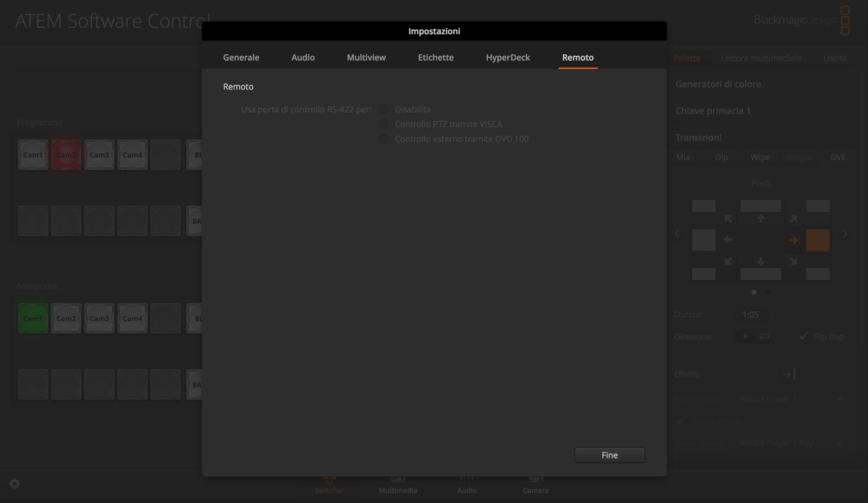The image size is (868, 503).
Task: Click the play direction icon next to Direzione
Action: click(745, 336)
